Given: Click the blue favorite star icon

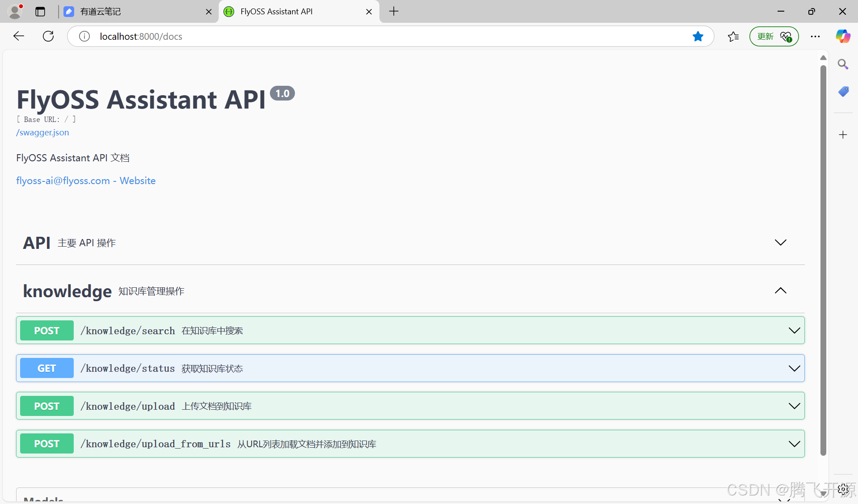Looking at the screenshot, I should 698,36.
